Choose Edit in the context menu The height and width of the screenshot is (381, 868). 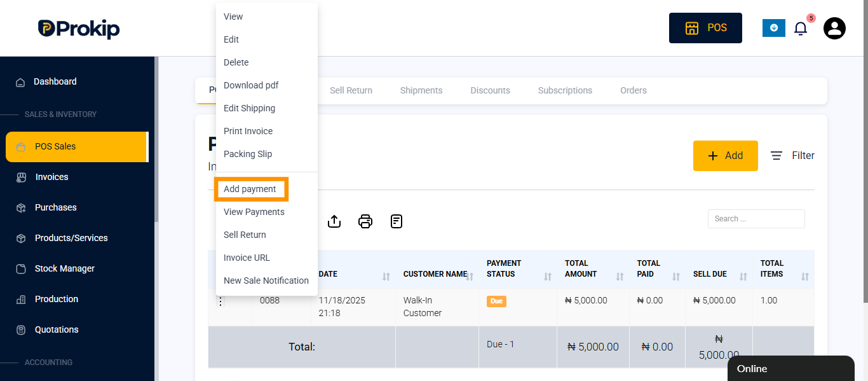(x=267, y=39)
